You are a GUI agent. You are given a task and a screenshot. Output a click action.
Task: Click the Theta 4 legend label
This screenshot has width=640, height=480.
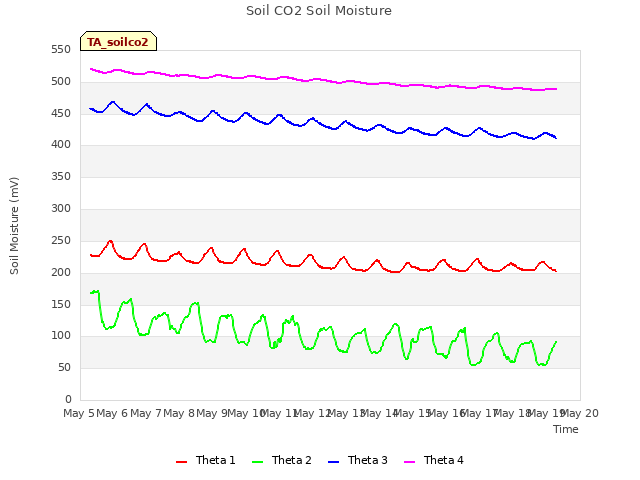(444, 460)
